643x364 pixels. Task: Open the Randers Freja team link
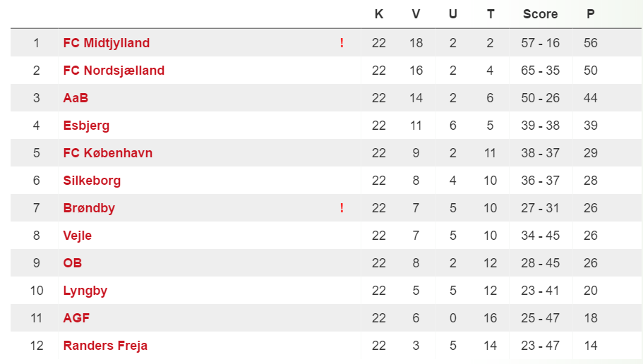click(105, 346)
